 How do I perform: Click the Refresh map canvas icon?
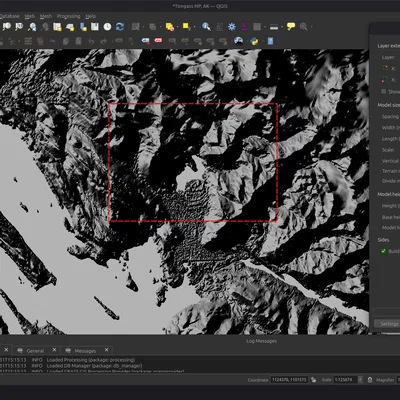(120, 27)
